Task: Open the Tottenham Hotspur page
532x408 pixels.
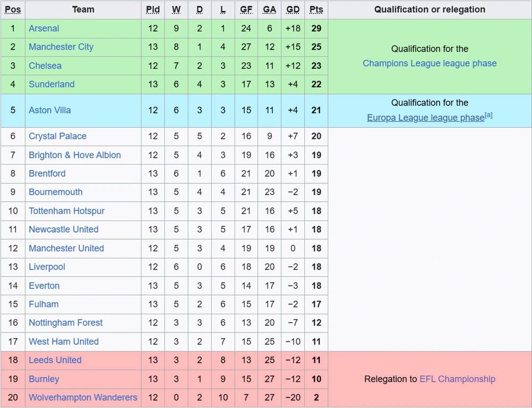Action: (66, 211)
